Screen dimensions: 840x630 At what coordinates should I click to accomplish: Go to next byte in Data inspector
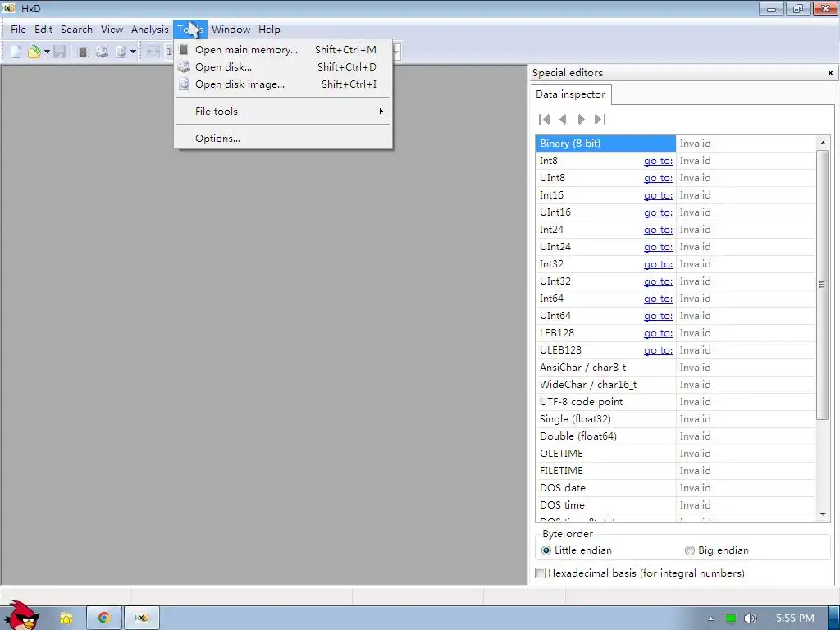[582, 119]
